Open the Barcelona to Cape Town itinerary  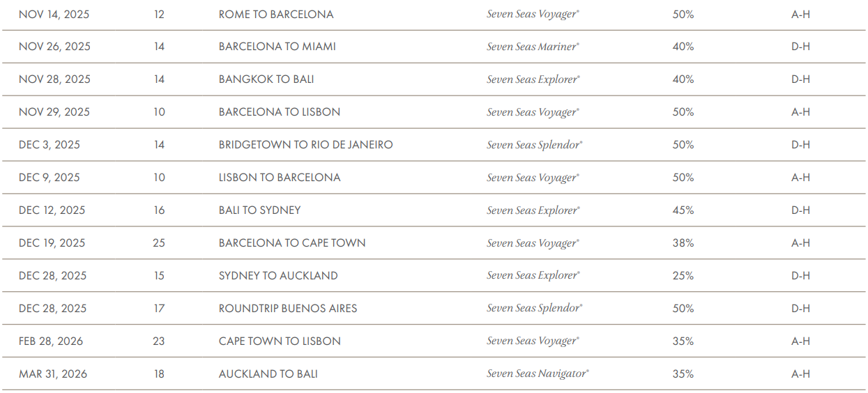coord(292,243)
